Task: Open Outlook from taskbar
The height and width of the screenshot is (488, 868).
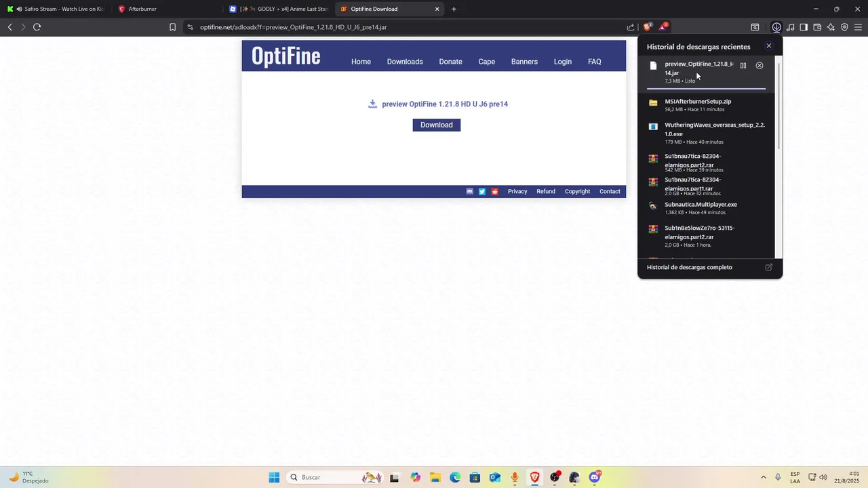Action: (495, 477)
